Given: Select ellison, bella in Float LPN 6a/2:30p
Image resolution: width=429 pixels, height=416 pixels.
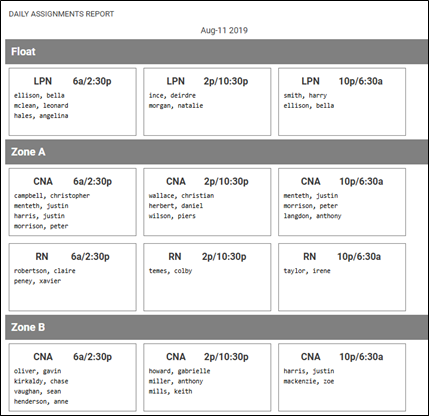Looking at the screenshot, I should coord(39,96).
